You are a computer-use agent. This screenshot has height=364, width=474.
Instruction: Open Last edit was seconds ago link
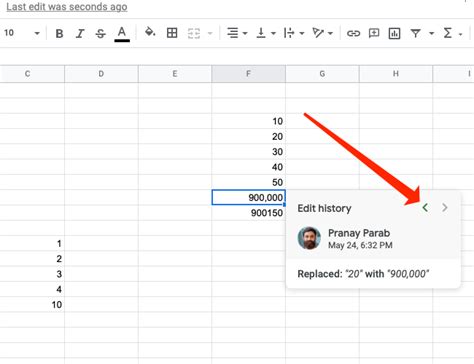coord(67,7)
